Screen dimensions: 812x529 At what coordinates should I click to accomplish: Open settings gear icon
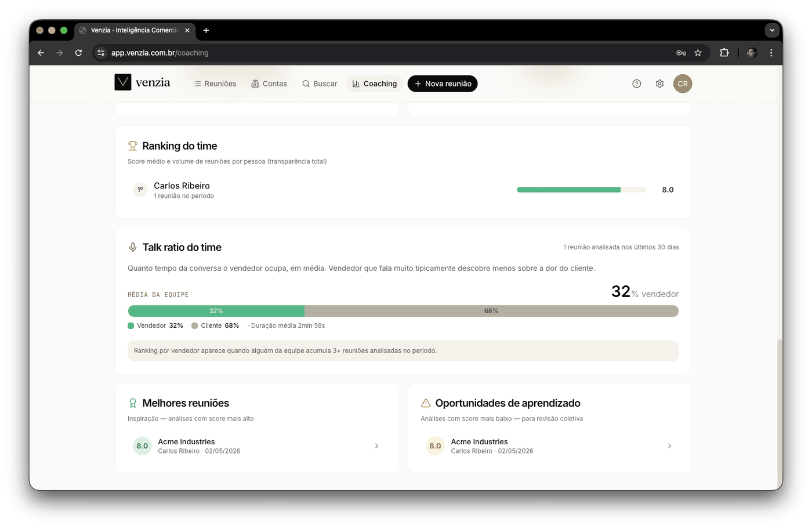tap(659, 84)
